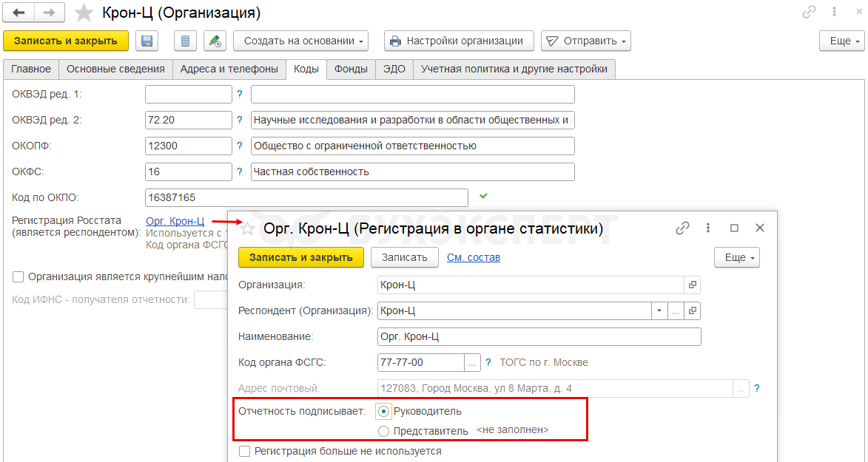Open См. состав link
The image size is (868, 462).
(x=474, y=257)
